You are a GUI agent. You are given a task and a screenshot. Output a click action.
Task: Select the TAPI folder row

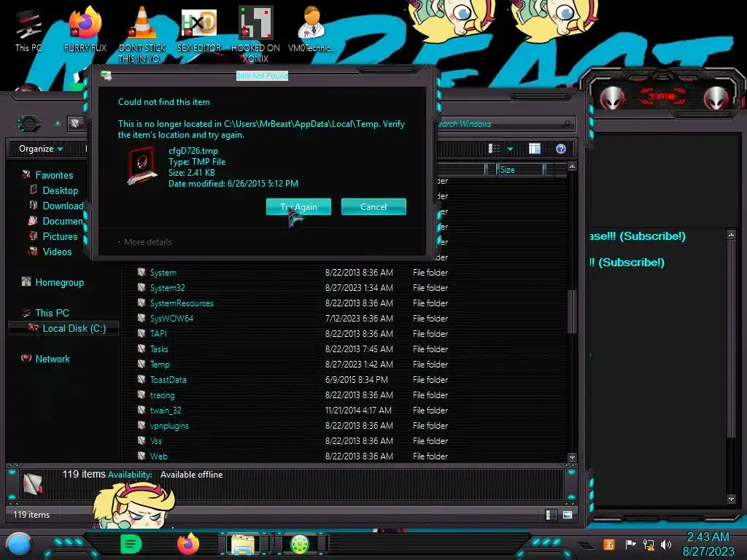(344, 333)
